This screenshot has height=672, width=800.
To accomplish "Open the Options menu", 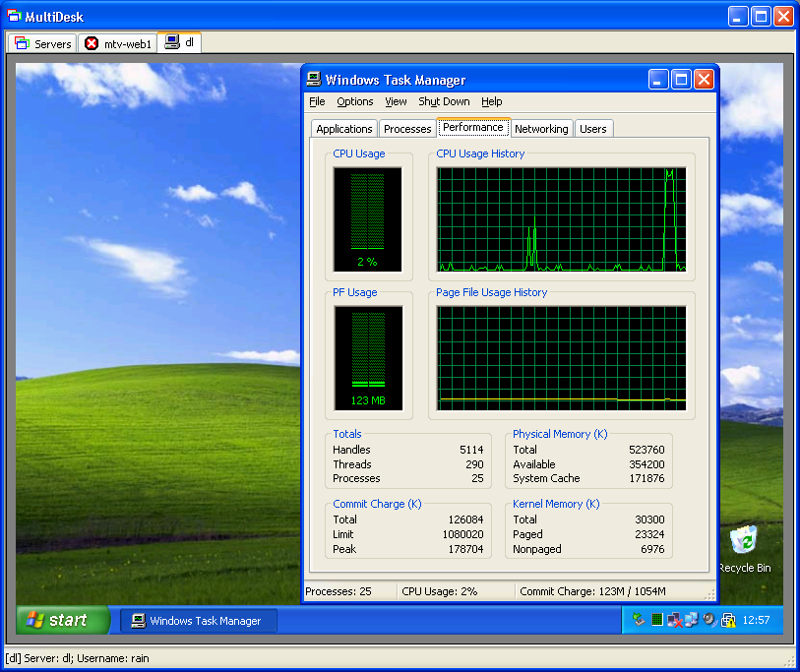I will coord(354,101).
